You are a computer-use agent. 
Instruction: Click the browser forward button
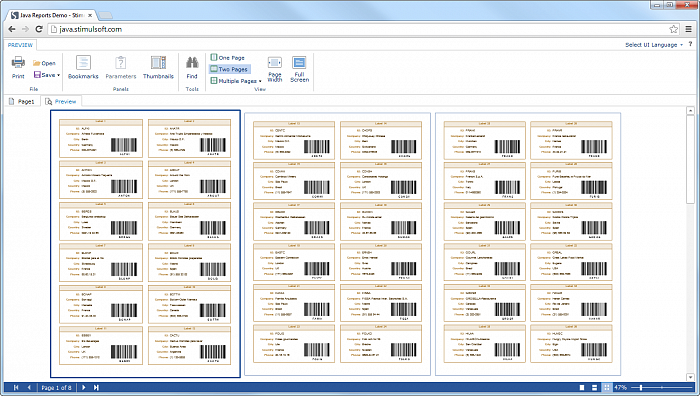coord(25,29)
